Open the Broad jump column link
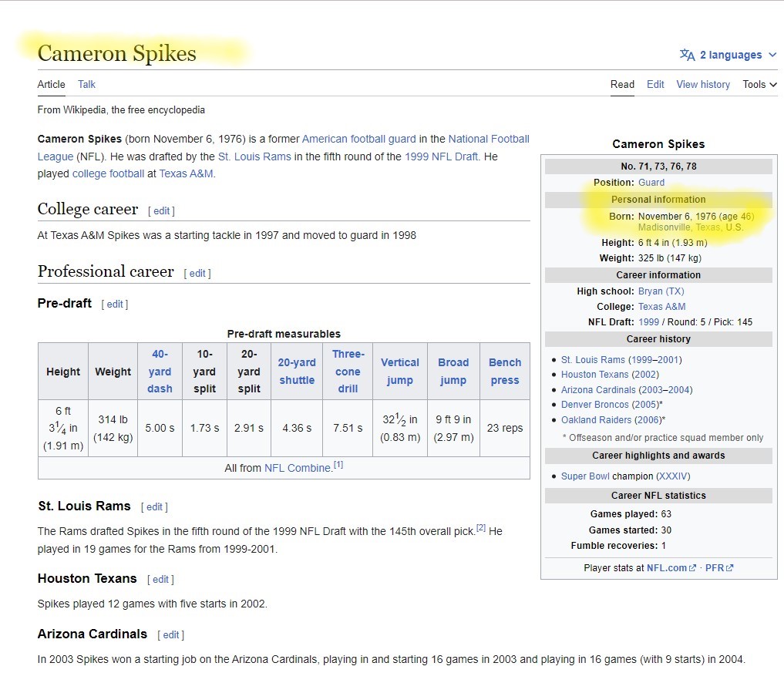 coord(453,372)
